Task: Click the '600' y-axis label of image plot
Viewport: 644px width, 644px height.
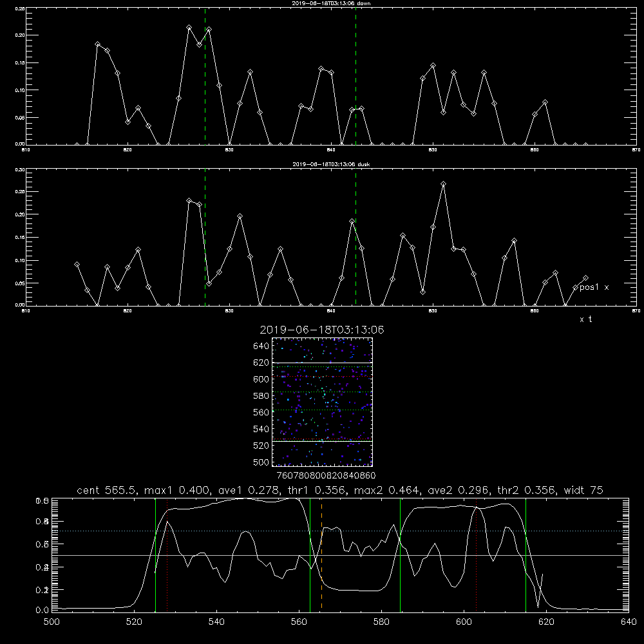Action: point(261,379)
